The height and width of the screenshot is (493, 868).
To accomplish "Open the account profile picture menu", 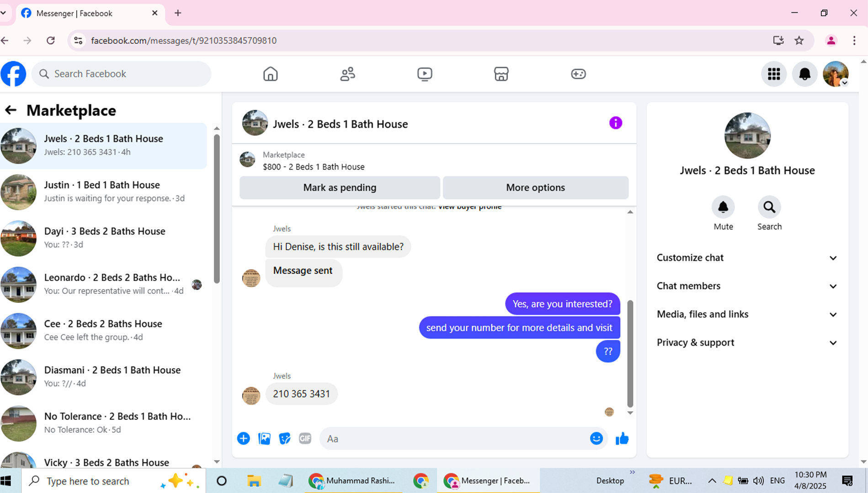I will tap(836, 74).
